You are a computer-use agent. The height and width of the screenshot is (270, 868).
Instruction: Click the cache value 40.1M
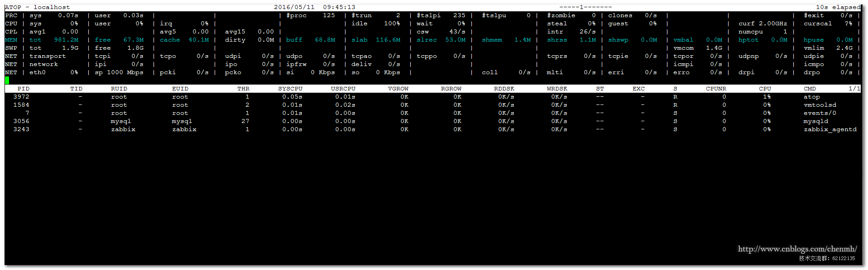click(x=199, y=40)
